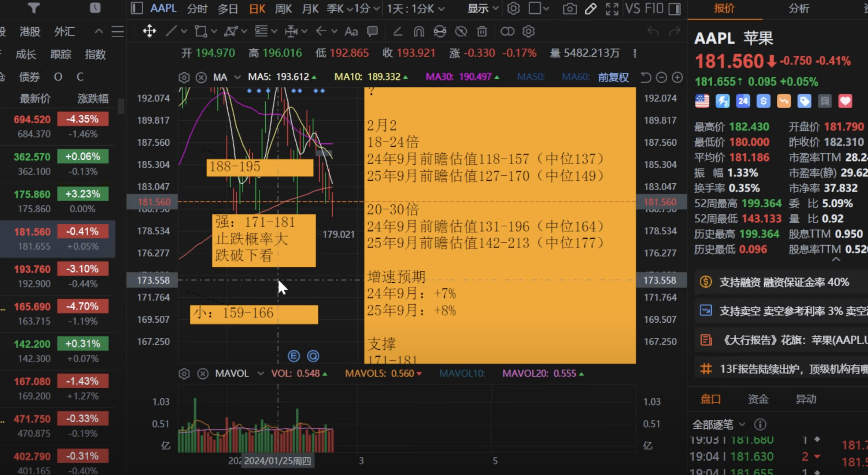Select the angle drawing tool
Screen dimensions: 868x475
397,31
